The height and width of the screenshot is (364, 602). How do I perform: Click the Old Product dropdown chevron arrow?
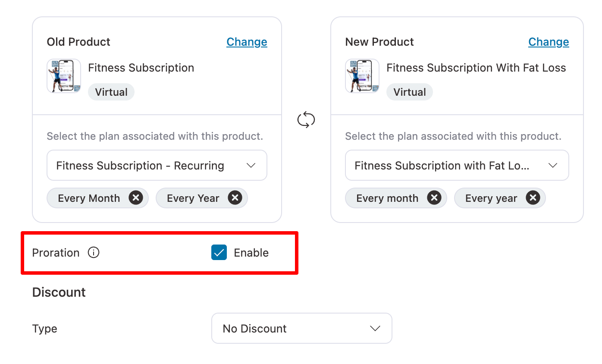point(251,166)
